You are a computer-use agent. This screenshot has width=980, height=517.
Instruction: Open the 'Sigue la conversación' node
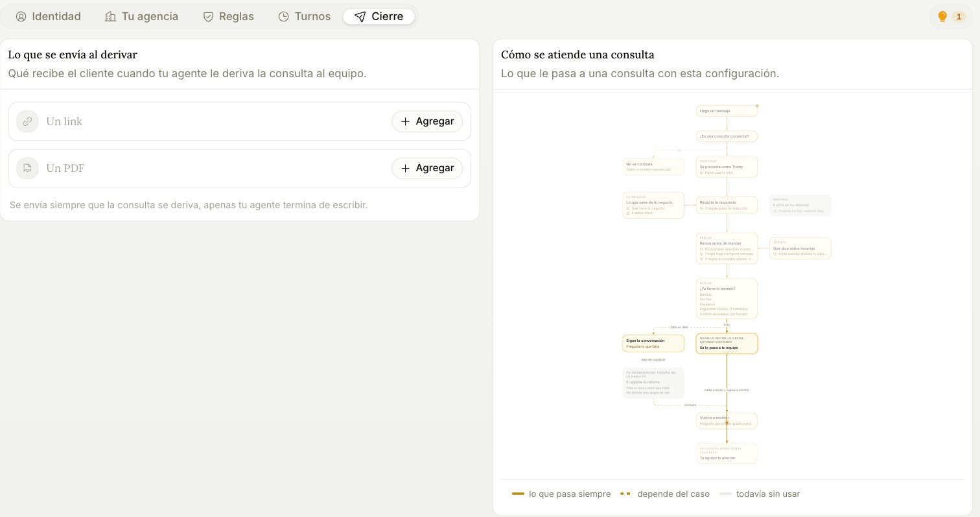pyautogui.click(x=653, y=343)
